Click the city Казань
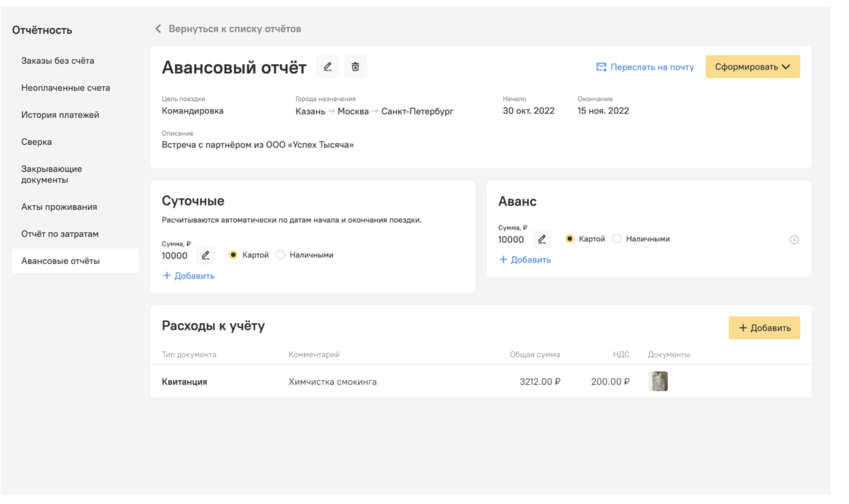The image size is (849, 504). tap(310, 111)
